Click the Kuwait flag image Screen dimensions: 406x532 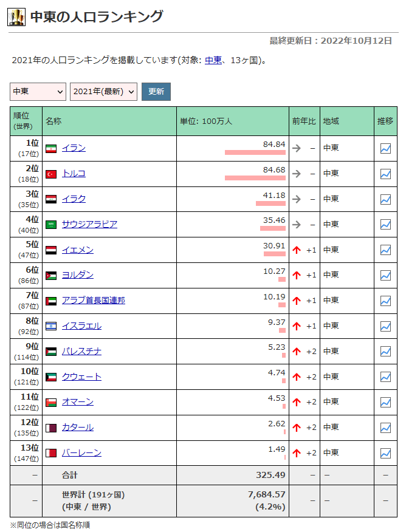[x=51, y=377]
